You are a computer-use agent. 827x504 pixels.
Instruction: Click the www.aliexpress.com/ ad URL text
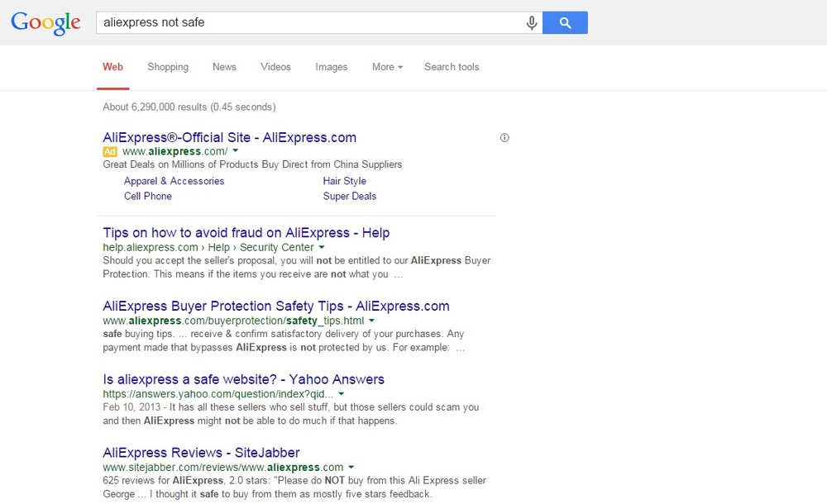tap(175, 151)
